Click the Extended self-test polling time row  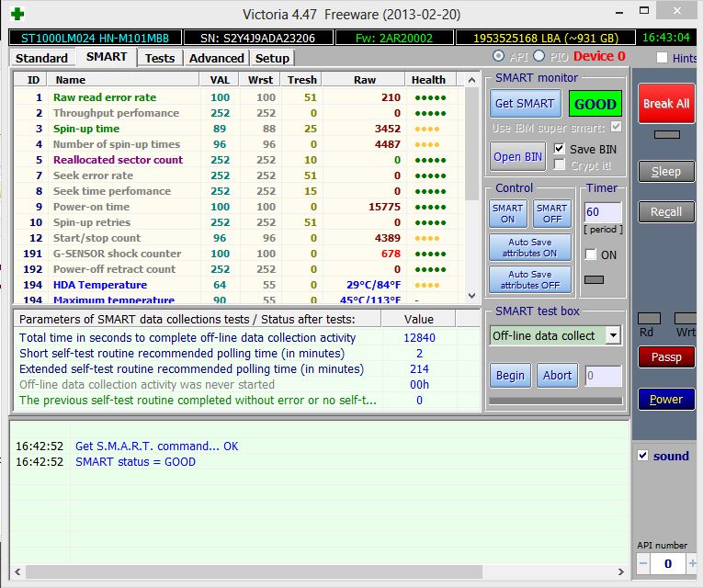pyautogui.click(x=246, y=368)
